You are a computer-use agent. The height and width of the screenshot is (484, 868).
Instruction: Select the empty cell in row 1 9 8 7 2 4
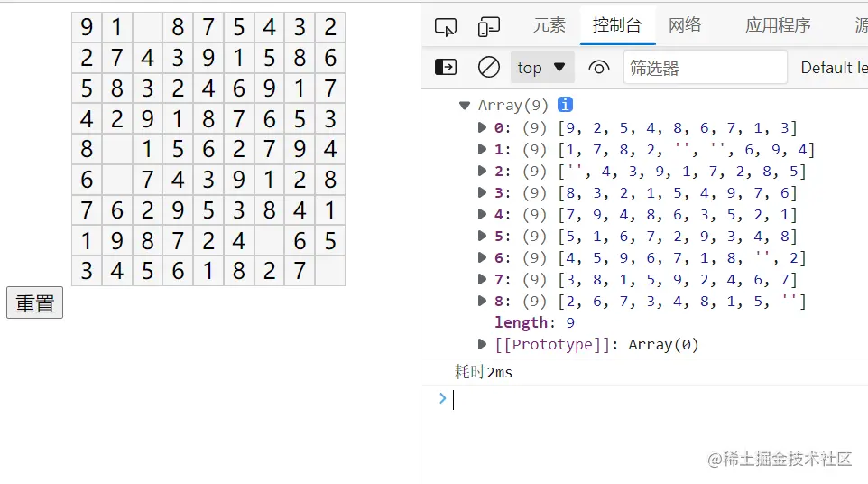click(269, 241)
